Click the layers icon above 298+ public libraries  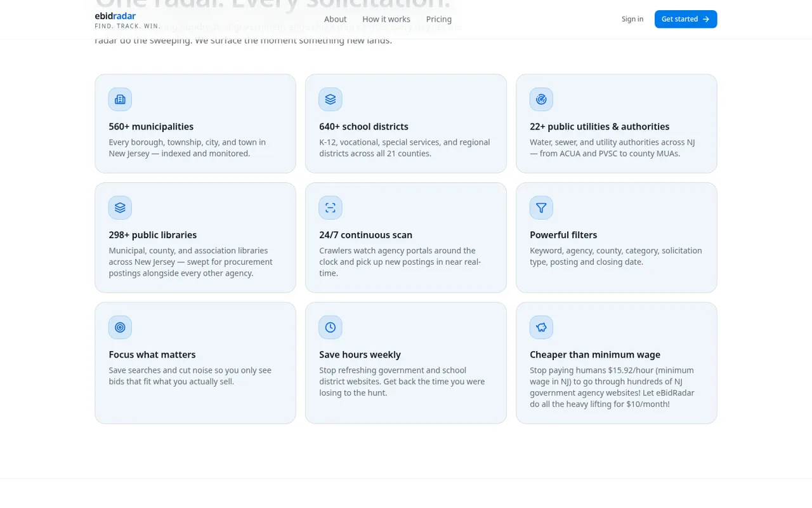coord(120,208)
